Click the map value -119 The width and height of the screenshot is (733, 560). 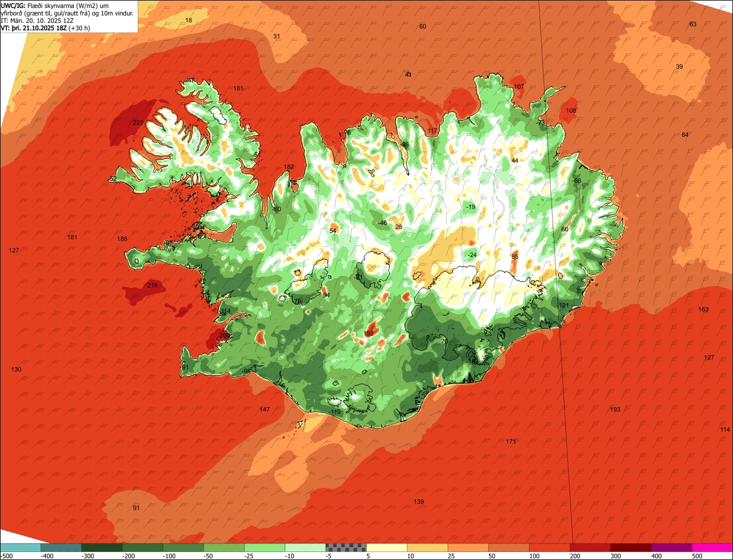pyautogui.click(x=334, y=412)
